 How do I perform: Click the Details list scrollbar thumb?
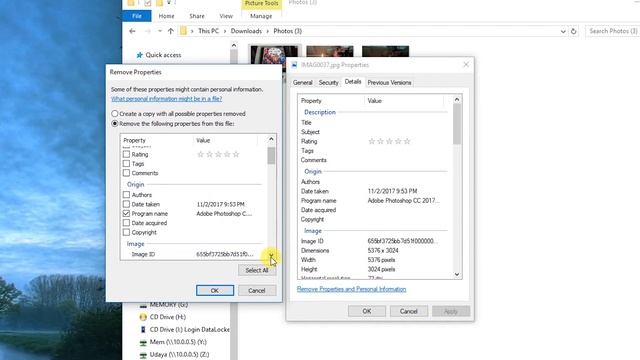point(457,124)
